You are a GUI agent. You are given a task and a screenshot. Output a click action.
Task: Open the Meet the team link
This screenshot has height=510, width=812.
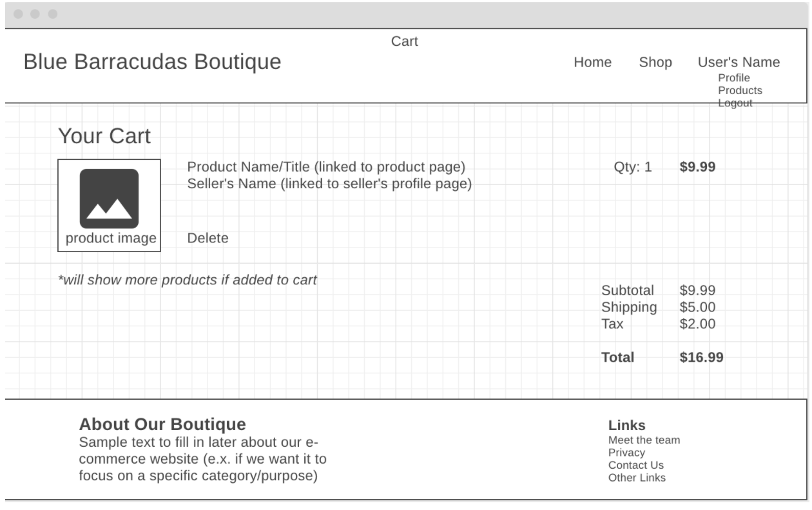644,440
